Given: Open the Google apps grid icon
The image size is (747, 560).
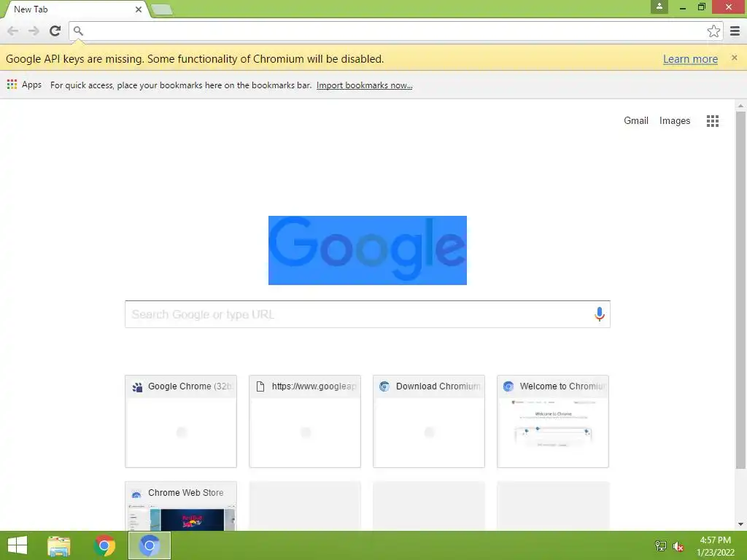Looking at the screenshot, I should 712,121.
